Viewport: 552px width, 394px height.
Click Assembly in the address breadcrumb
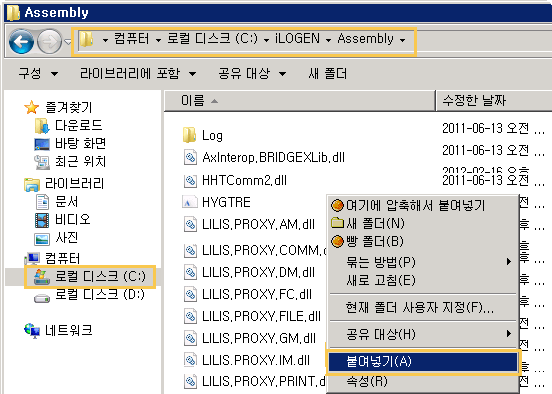(x=365, y=38)
